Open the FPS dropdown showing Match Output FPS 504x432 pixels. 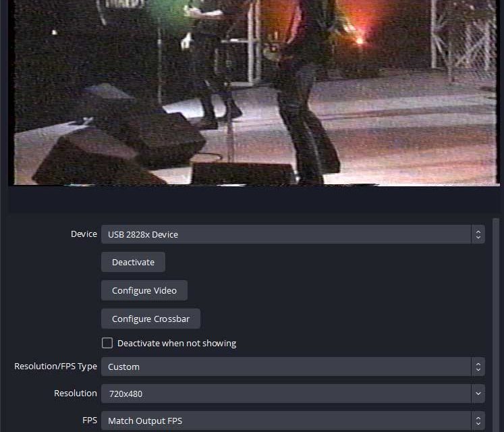click(x=293, y=421)
